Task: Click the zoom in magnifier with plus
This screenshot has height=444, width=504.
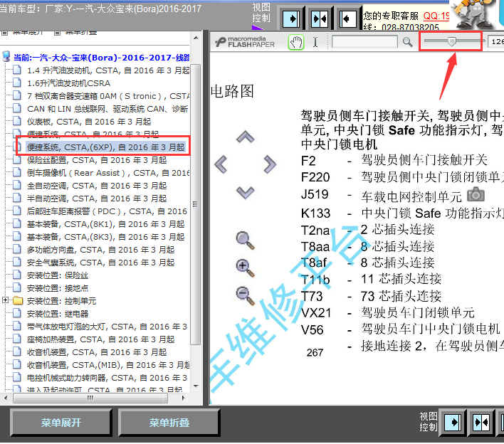Action: 245,267
